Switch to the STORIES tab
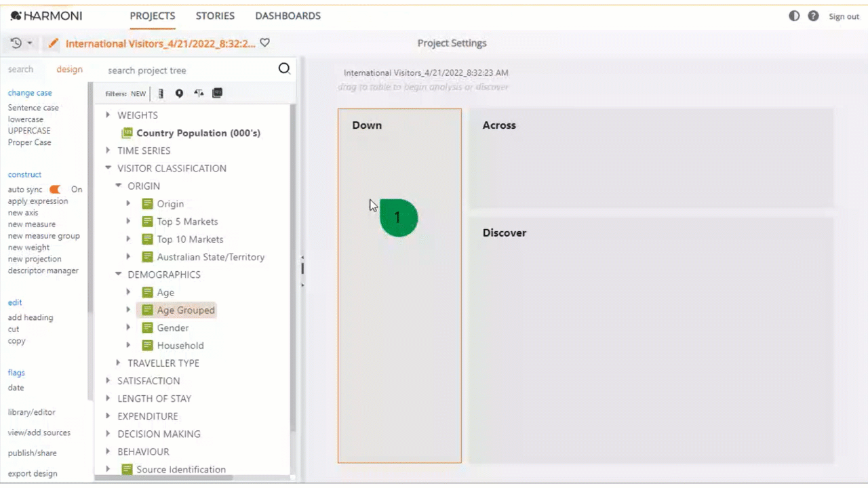This screenshot has height=488, width=868. [215, 16]
